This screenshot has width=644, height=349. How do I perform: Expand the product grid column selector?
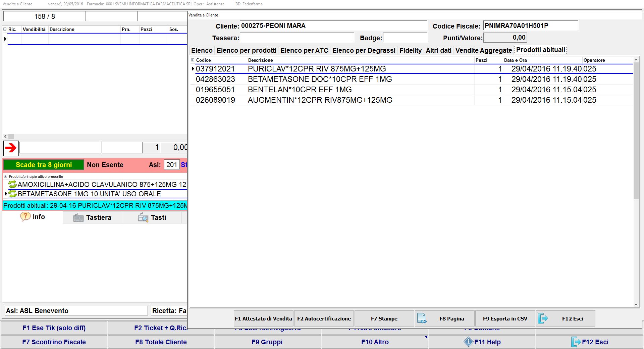pyautogui.click(x=193, y=60)
